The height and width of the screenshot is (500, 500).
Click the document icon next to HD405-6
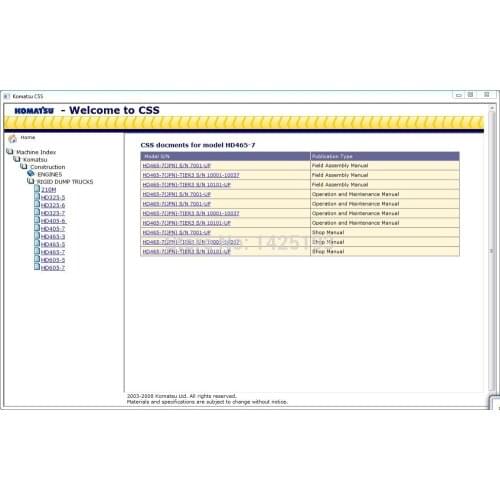click(x=37, y=220)
